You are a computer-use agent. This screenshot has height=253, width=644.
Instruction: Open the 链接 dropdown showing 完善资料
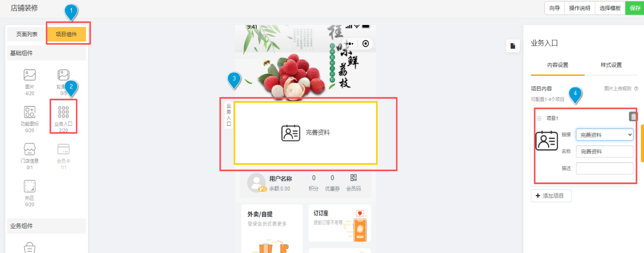pyautogui.click(x=605, y=135)
